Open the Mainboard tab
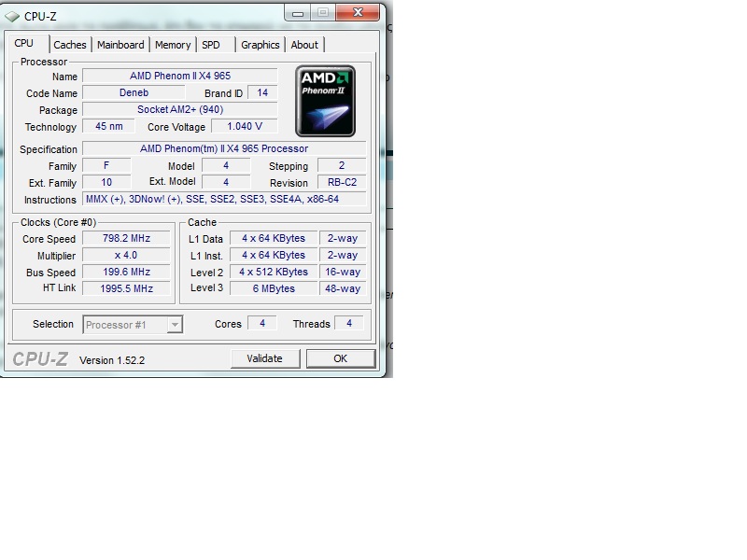Image resolution: width=747 pixels, height=560 pixels. (x=120, y=45)
